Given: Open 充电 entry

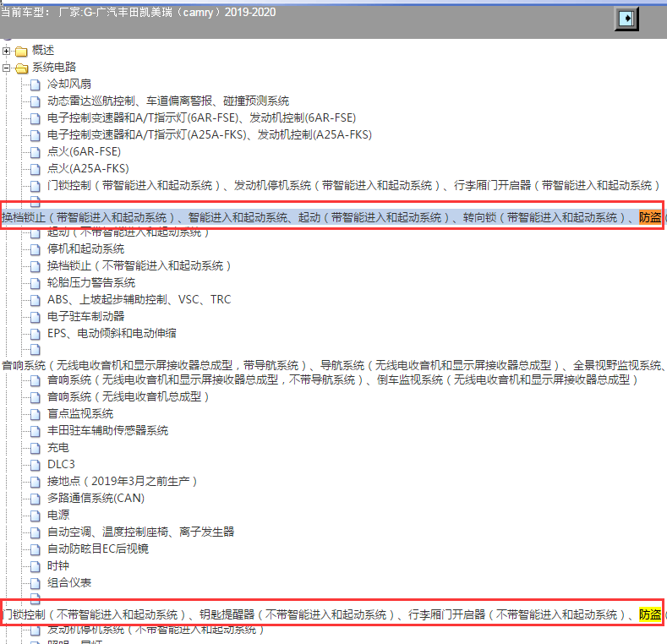Looking at the screenshot, I should pos(57,447).
